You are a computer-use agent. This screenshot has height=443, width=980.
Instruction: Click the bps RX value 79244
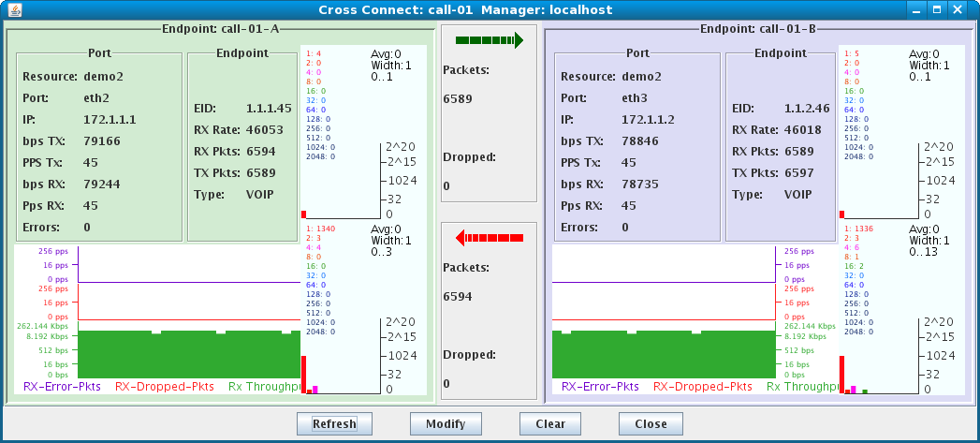coord(102,184)
